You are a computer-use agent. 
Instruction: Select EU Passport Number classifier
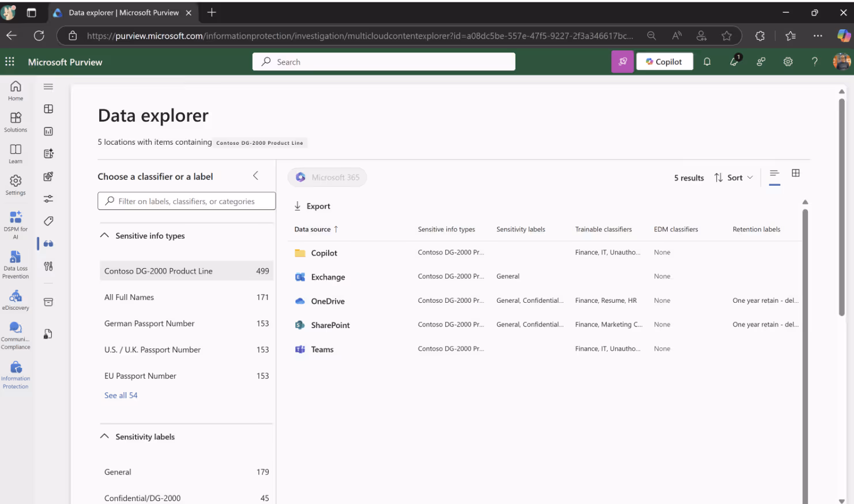tap(186, 376)
